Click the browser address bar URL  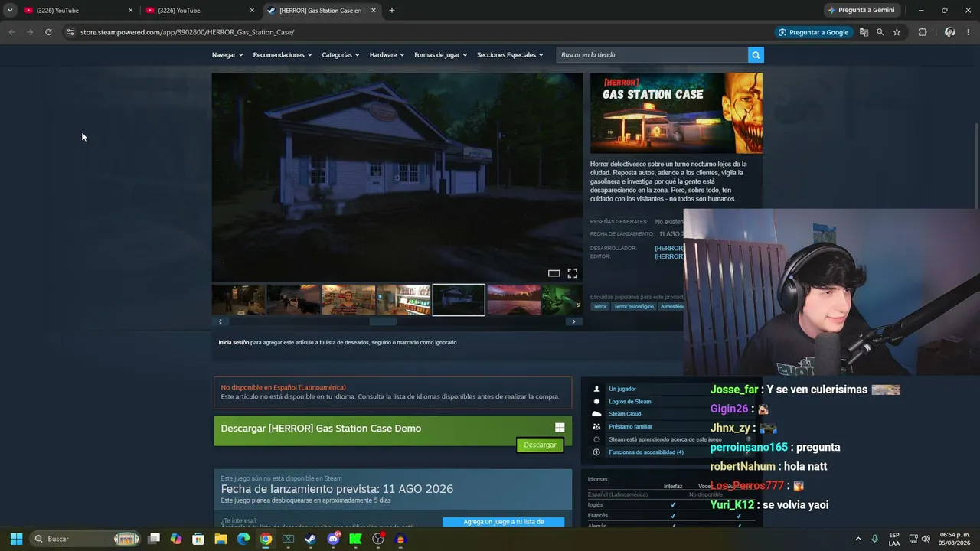click(188, 32)
